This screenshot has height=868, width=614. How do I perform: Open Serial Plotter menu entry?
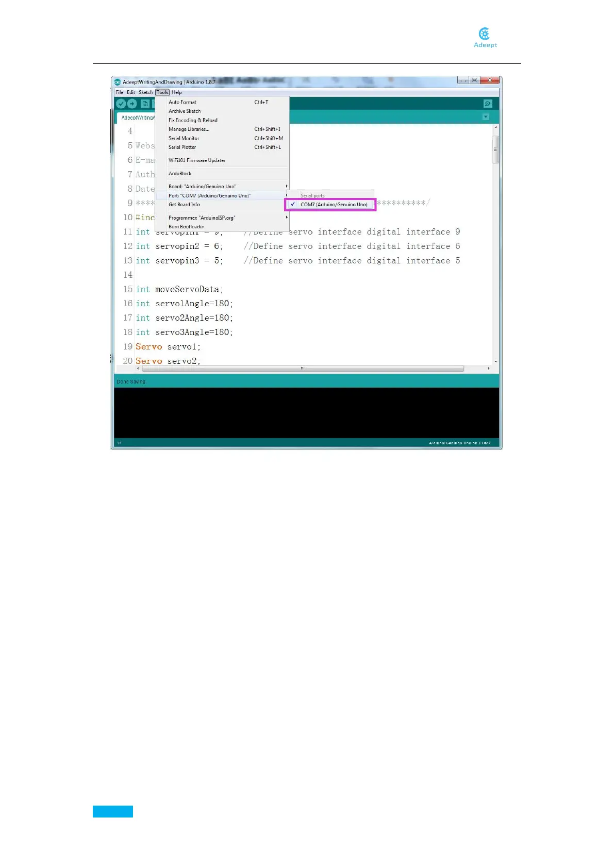tap(222, 147)
